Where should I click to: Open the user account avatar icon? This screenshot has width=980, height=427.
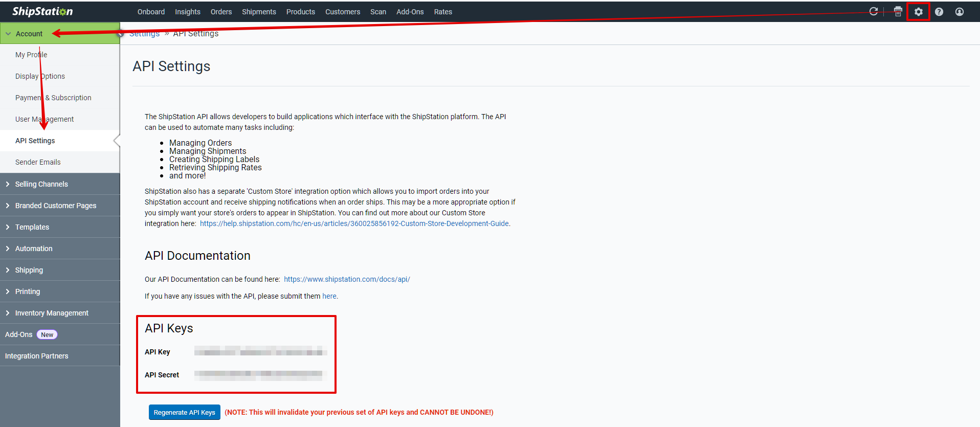pos(960,11)
